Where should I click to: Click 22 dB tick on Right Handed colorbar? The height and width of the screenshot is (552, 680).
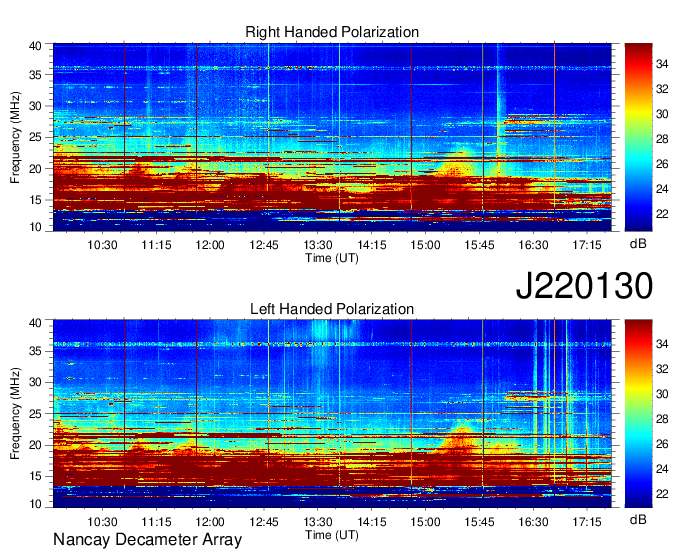[x=662, y=214]
